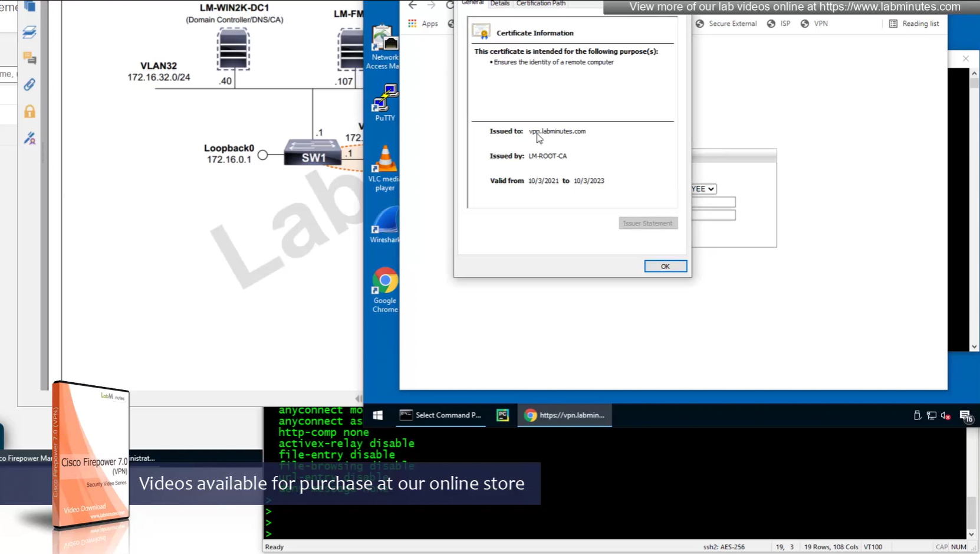Launch VLC media player from desktop

(384, 167)
